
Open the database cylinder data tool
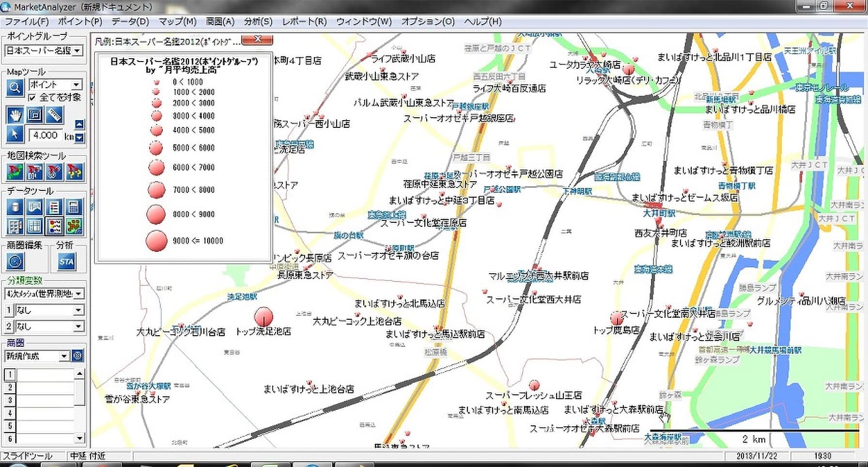coord(15,207)
